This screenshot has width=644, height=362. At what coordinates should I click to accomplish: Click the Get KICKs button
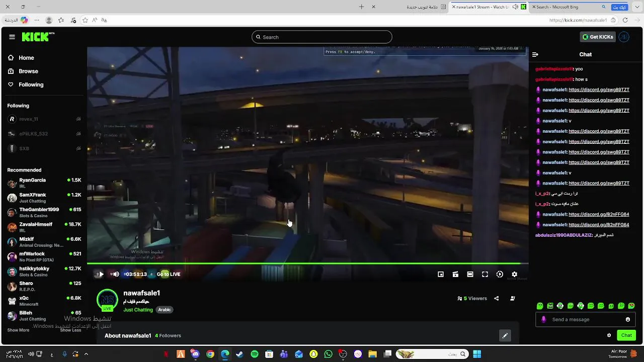598,37
